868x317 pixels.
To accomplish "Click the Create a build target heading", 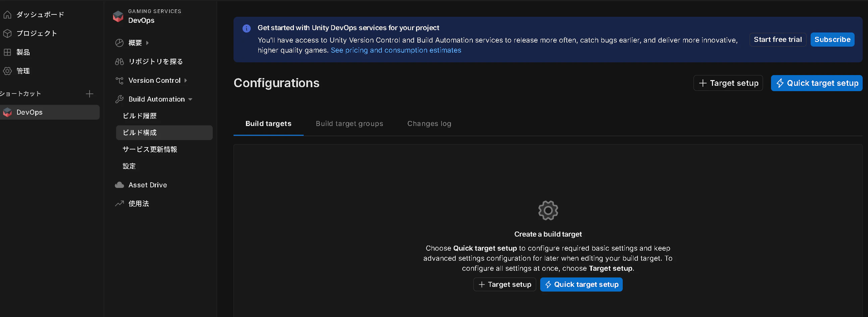I will (x=548, y=234).
